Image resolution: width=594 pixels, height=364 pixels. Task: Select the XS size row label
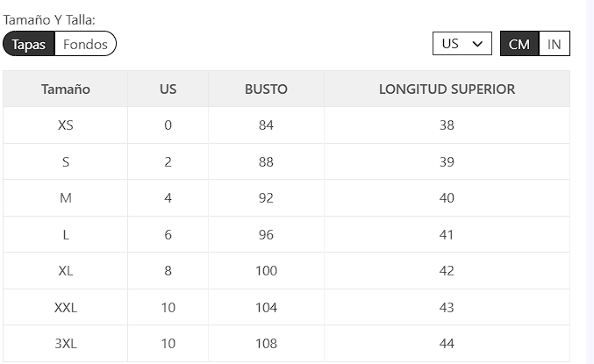pos(66,125)
